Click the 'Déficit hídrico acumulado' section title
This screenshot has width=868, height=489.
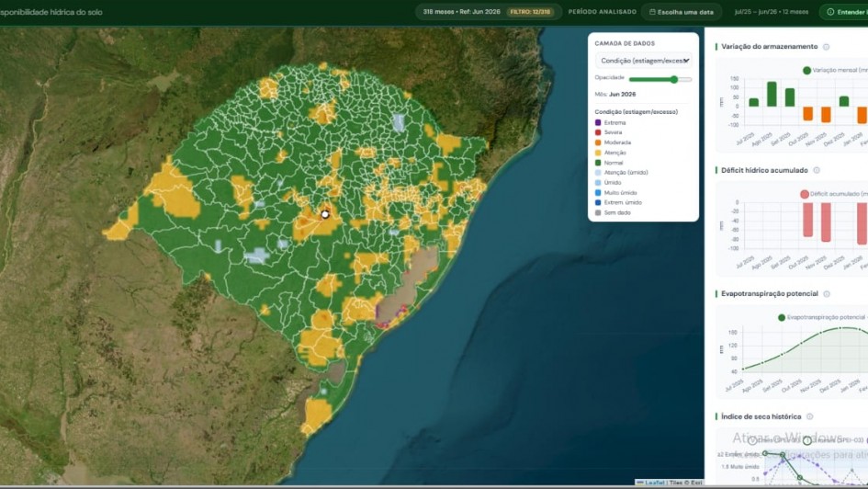[764, 170]
